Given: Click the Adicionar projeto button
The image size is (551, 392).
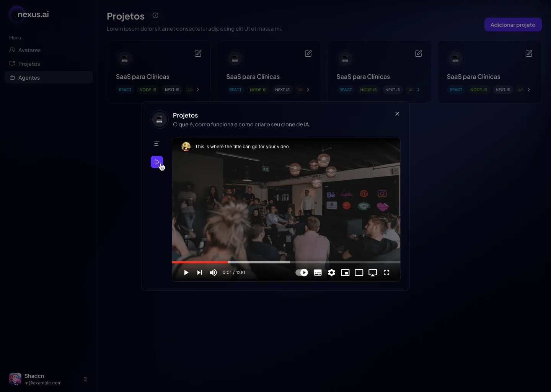Looking at the screenshot, I should pos(513,25).
